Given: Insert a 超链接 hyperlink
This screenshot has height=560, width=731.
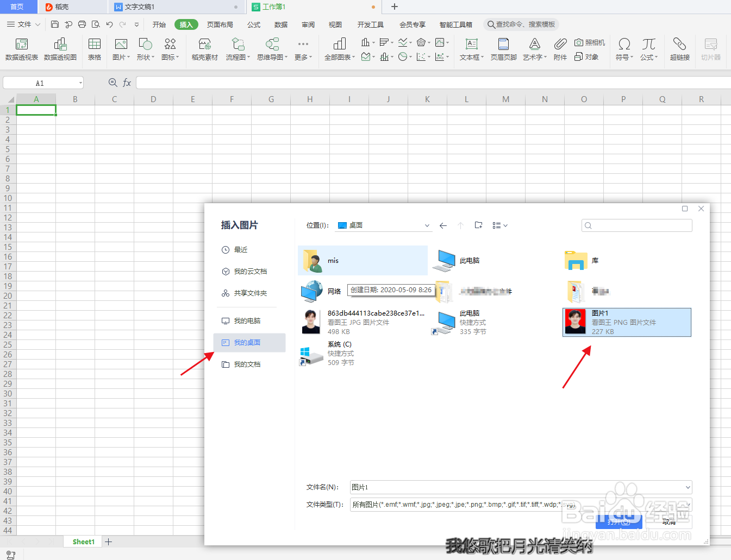Looking at the screenshot, I should coord(680,49).
